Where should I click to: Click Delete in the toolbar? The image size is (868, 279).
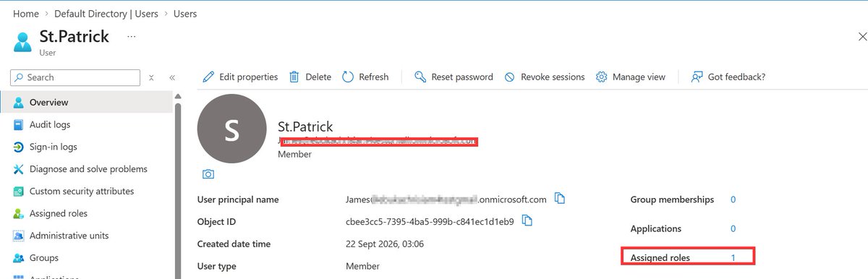pos(310,77)
